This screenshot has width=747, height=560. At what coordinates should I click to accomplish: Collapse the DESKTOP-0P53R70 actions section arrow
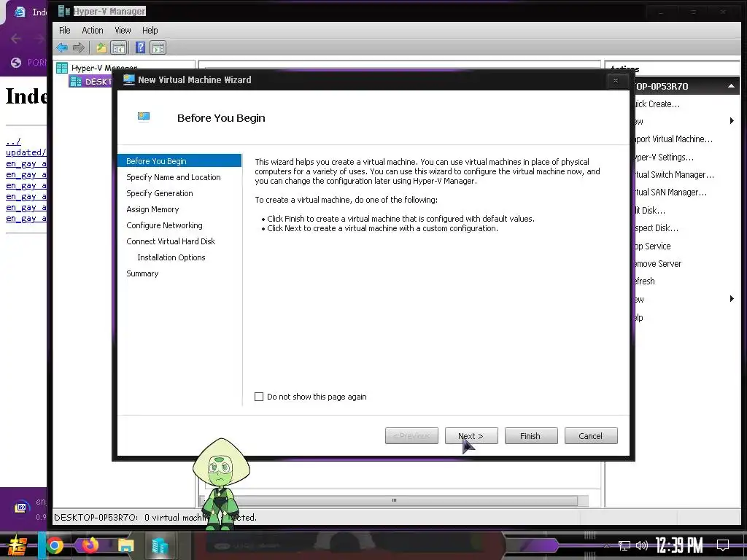(x=731, y=86)
